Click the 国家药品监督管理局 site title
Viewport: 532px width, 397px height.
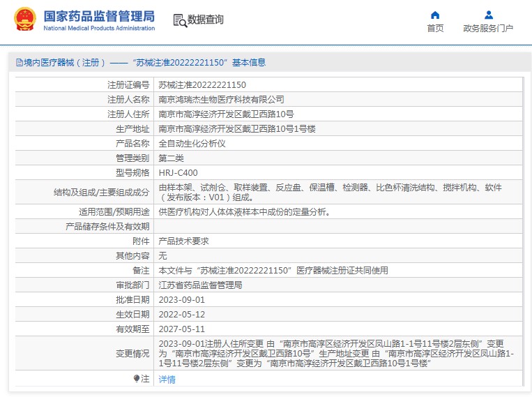99,16
